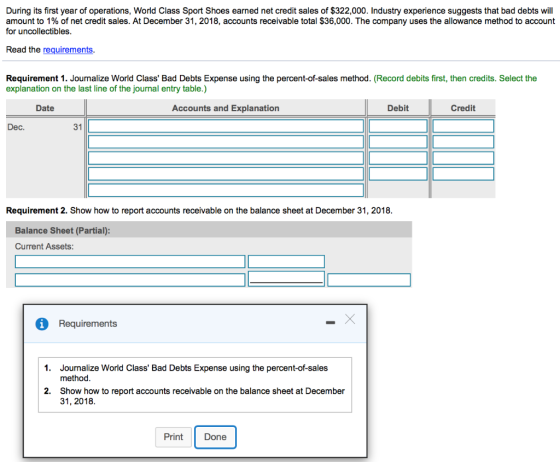Click net receivable total field at far right
This screenshot has height=462, width=560.
[369, 280]
